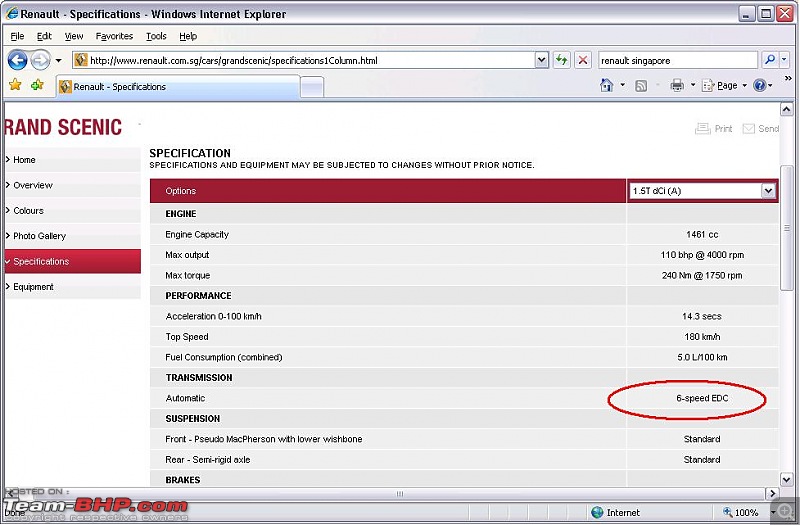Viewport: 800px width, 525px height.
Task: Click the address bar URL field
Action: coord(311,60)
